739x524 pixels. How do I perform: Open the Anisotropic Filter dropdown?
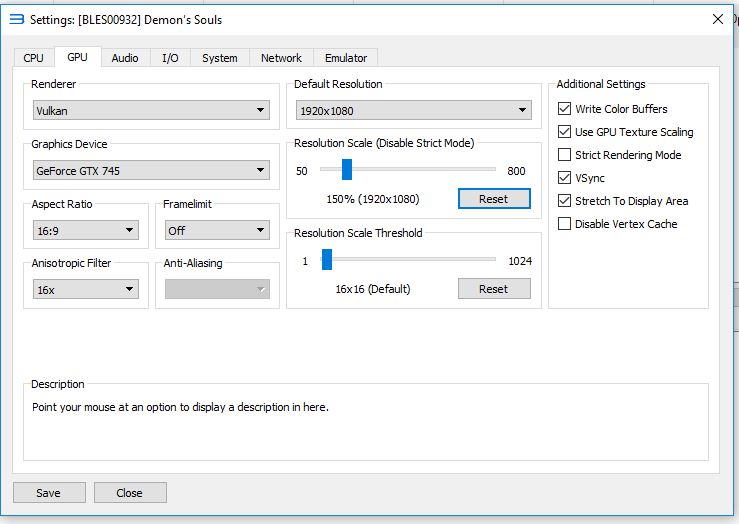85,290
